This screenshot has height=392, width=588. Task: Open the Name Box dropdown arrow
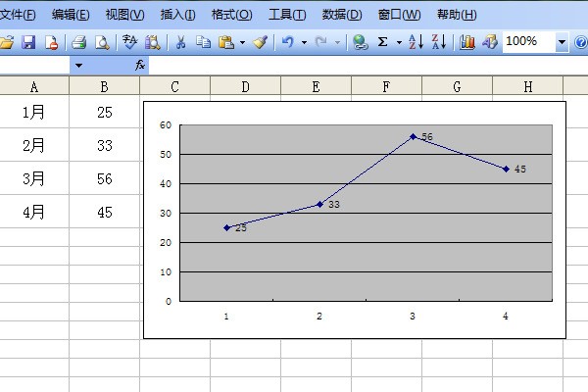pos(78,66)
